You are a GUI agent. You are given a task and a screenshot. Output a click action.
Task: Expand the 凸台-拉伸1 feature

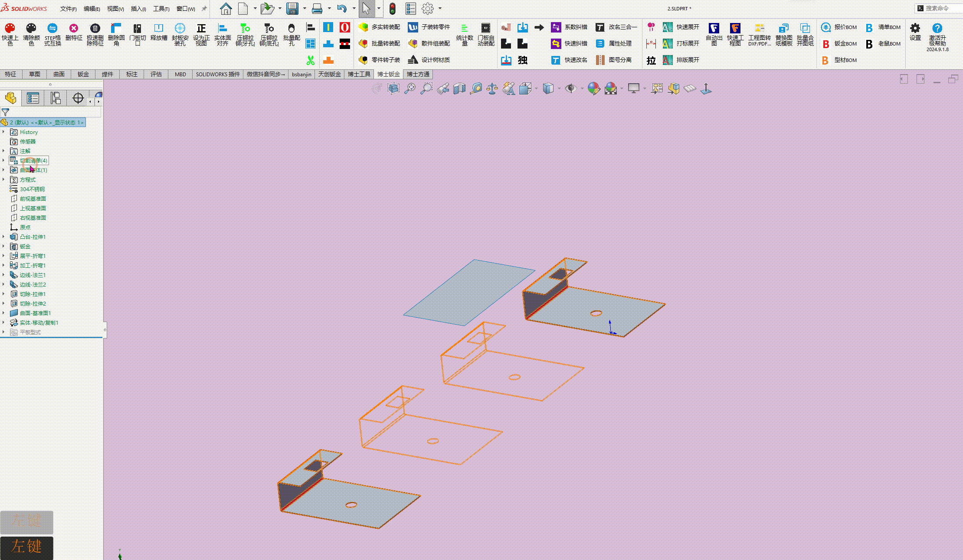[x=3, y=237]
